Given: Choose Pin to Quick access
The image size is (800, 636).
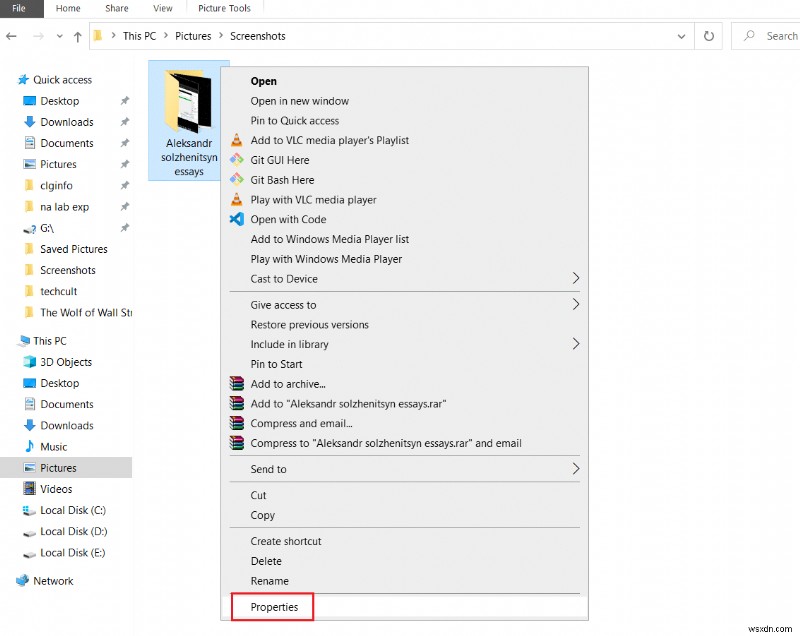Looking at the screenshot, I should (x=294, y=121).
